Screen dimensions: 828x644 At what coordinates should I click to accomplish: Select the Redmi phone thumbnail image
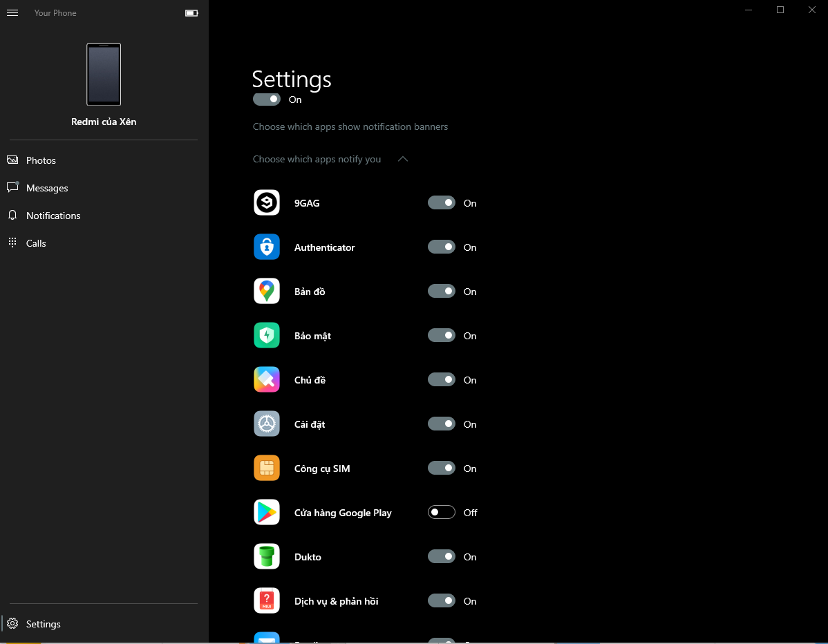(x=104, y=75)
